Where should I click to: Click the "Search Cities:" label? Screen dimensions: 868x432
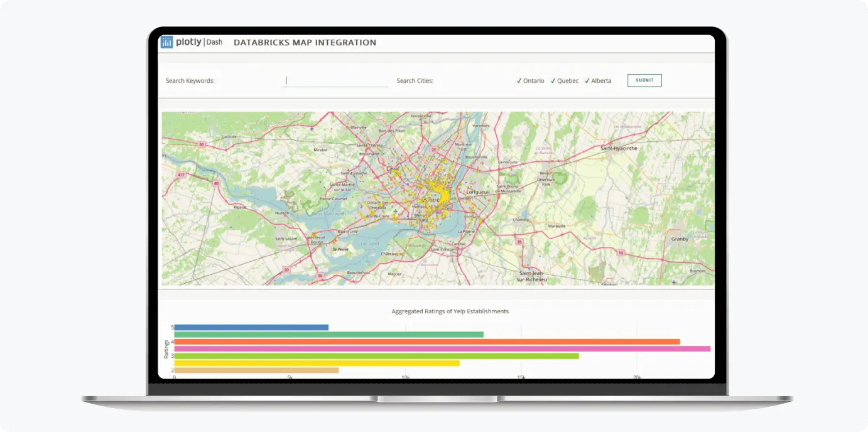[415, 80]
